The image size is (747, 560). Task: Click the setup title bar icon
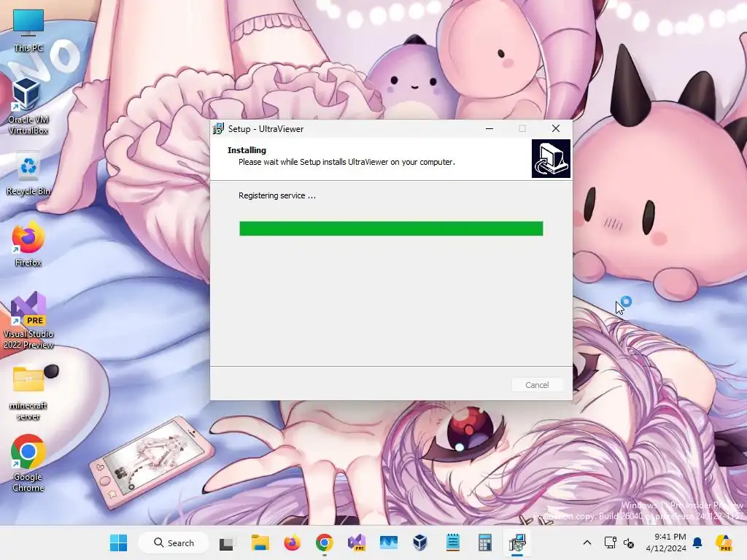(218, 128)
